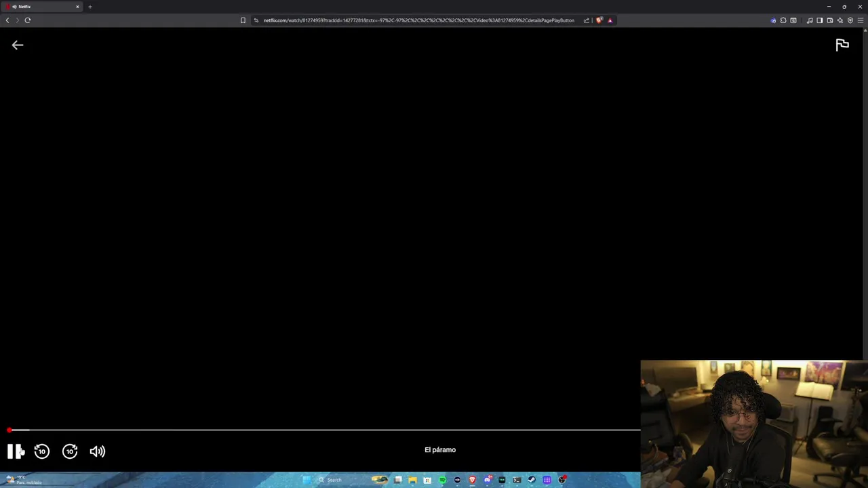Image resolution: width=868 pixels, height=488 pixels.
Task: Bookmark this page in the address bar
Action: 243,20
